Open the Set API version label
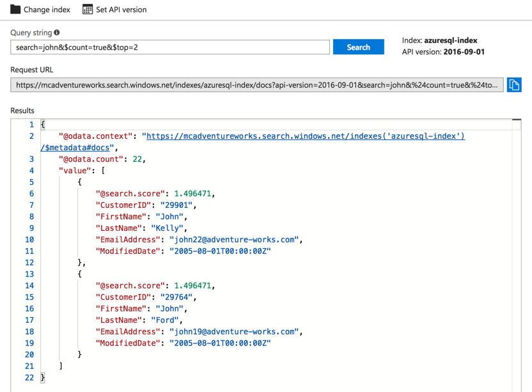Image resolution: width=532 pixels, height=392 pixels. tap(121, 10)
